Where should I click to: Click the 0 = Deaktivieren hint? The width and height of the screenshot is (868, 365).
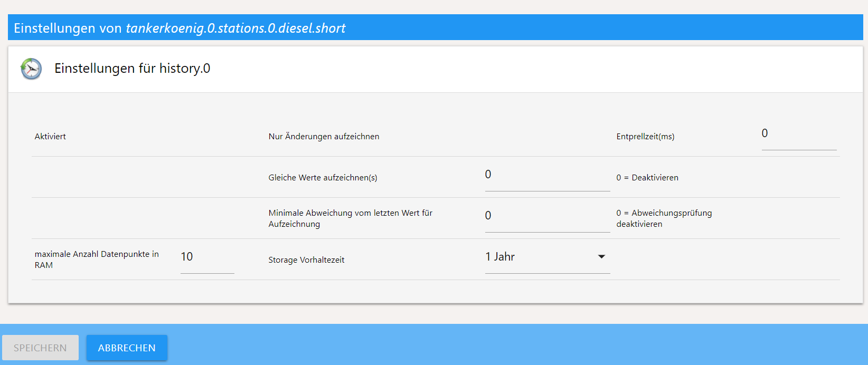click(647, 178)
